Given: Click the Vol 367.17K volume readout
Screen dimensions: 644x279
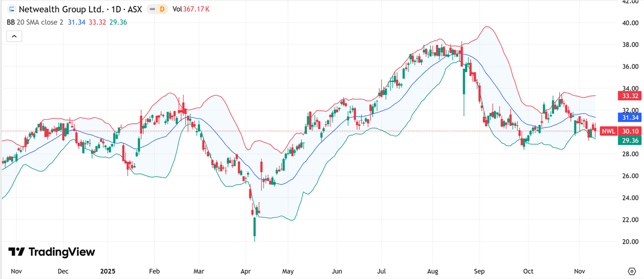Looking at the screenshot, I should click(x=191, y=10).
